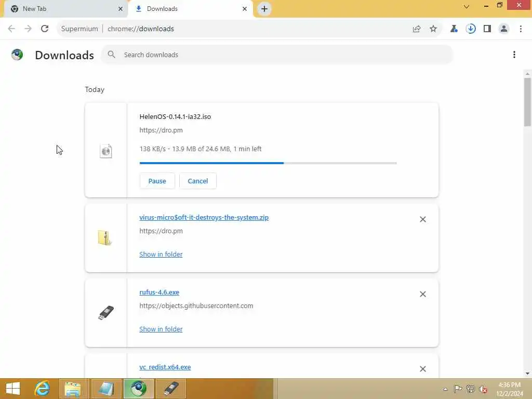Open the Windows Start button

13,389
